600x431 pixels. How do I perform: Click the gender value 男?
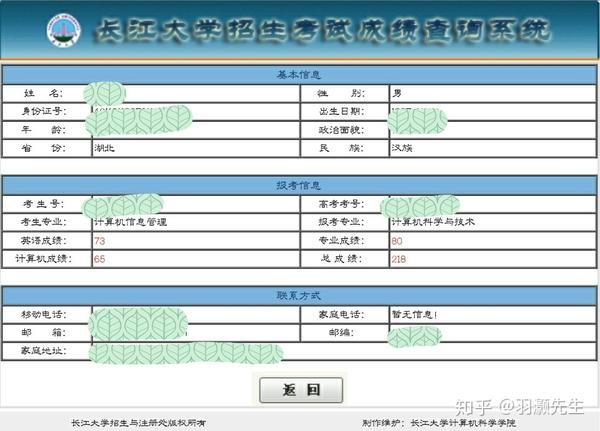397,93
